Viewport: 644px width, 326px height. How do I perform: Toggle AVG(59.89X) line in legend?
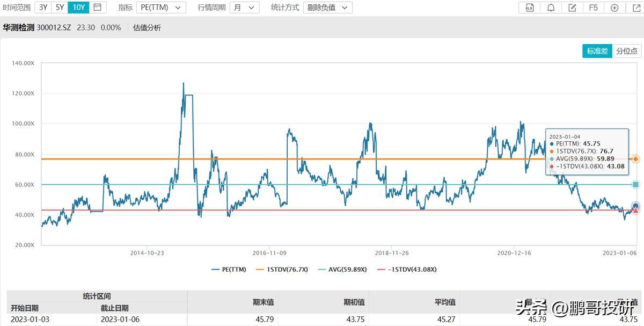pyautogui.click(x=342, y=270)
